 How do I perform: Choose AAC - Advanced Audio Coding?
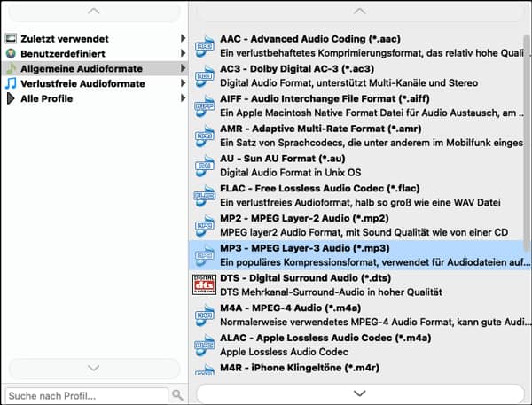(360, 46)
